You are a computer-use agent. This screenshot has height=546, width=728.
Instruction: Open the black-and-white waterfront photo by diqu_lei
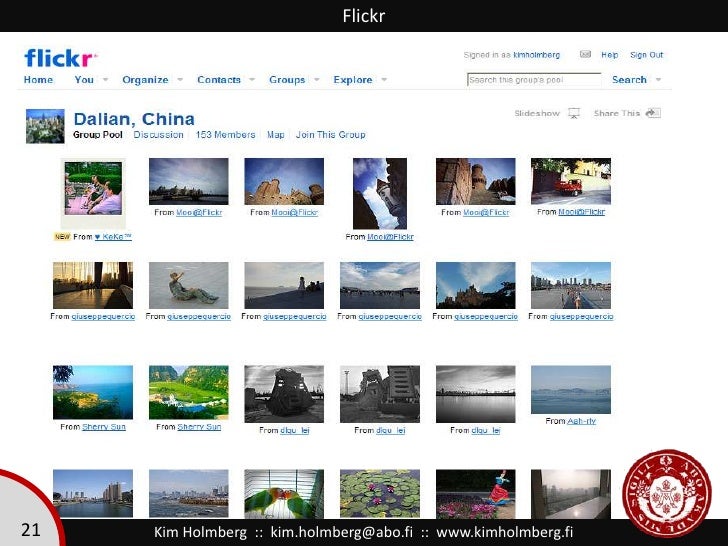point(475,394)
